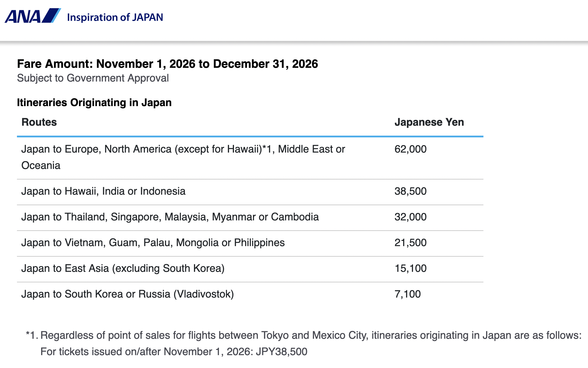Click the ANA logo in the header
The width and height of the screenshot is (588, 368).
[33, 16]
